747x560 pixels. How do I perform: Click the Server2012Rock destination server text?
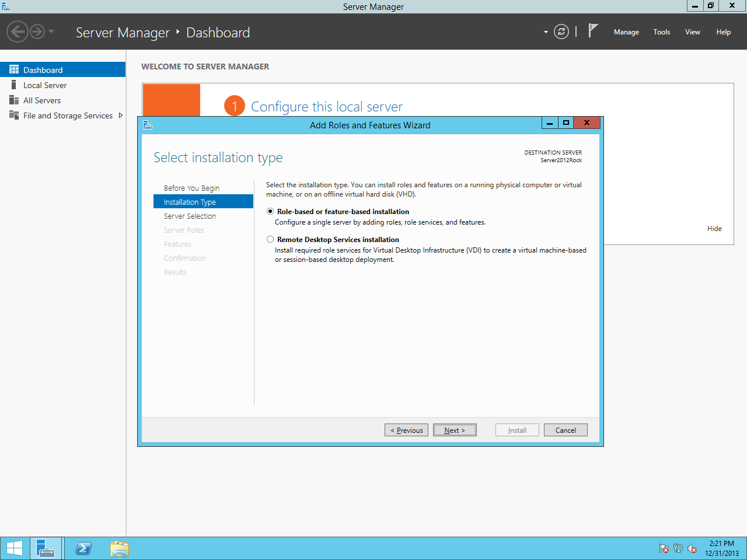pos(561,160)
